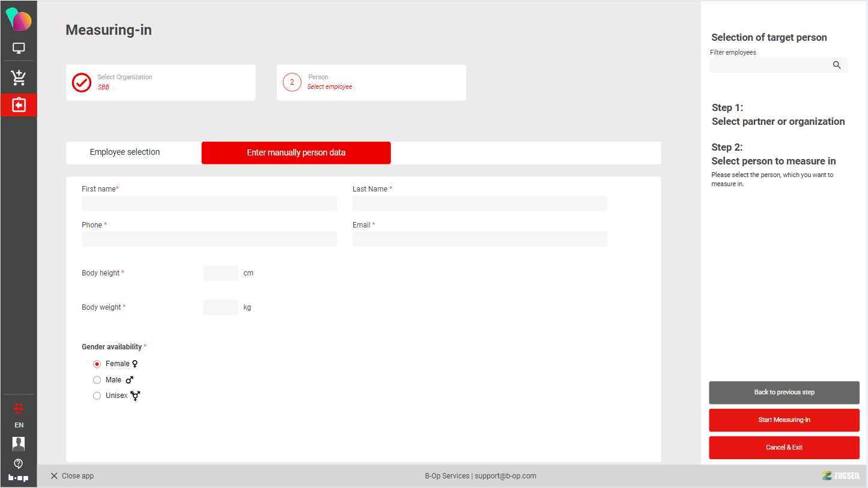Click the colorful app logo at top-left
Viewport: 868px width, 488px height.
19,19
